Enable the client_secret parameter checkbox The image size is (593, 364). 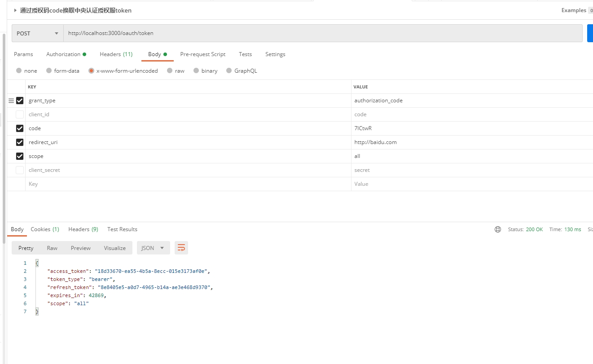point(20,170)
